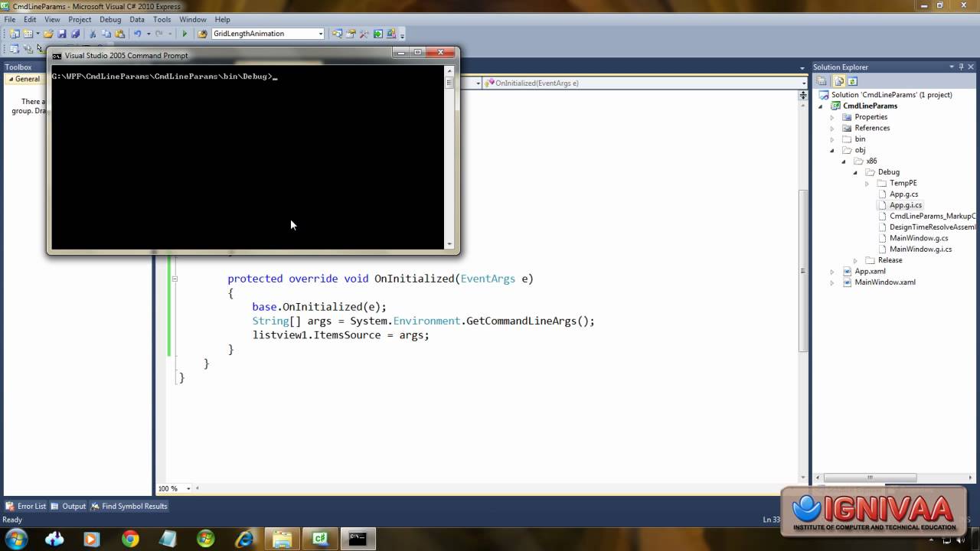Open the Project menu
Screen dimensions: 980x551
point(80,19)
